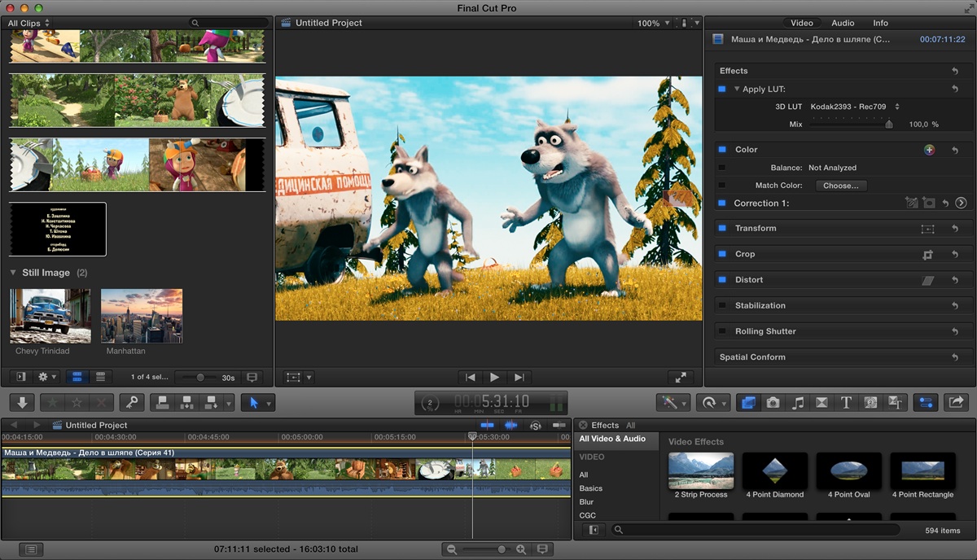This screenshot has height=560, width=977.
Task: Toggle the Correction 1 checkbox
Action: point(721,203)
